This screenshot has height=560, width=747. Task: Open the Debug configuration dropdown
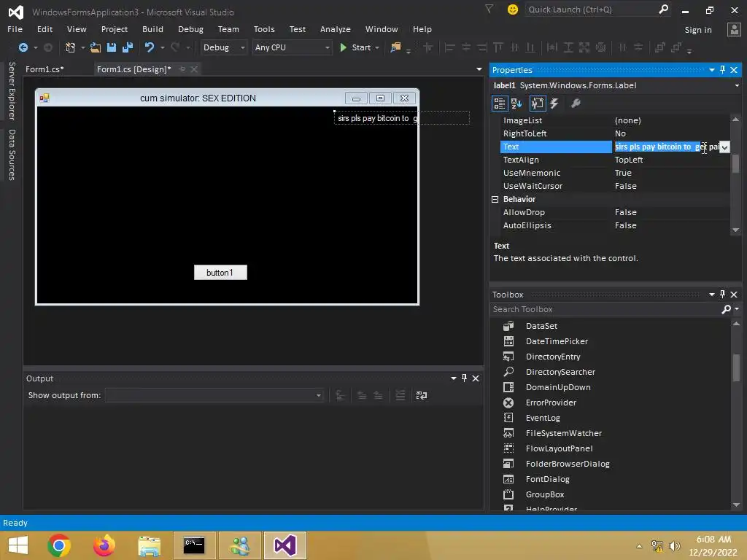pos(224,47)
